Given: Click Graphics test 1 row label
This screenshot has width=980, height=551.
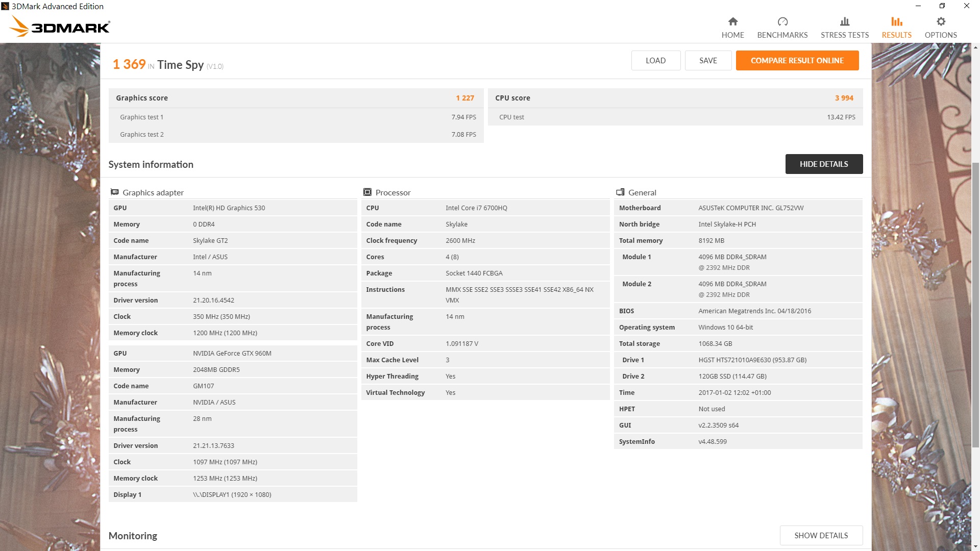Looking at the screenshot, I should tap(142, 117).
